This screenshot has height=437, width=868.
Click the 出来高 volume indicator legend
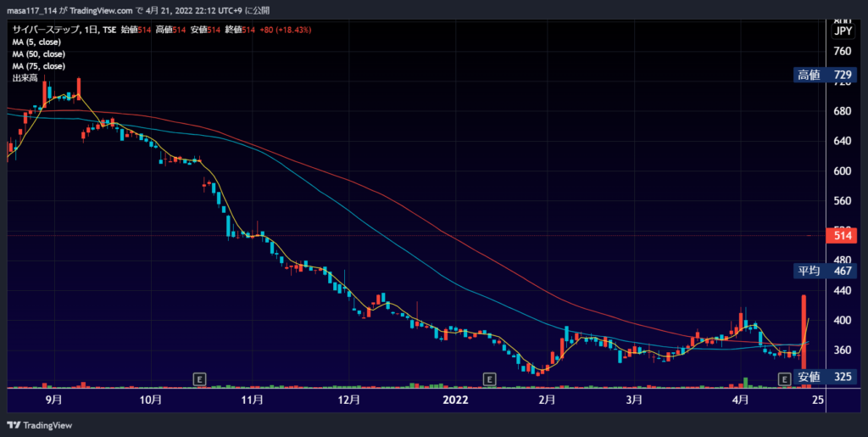tap(25, 78)
